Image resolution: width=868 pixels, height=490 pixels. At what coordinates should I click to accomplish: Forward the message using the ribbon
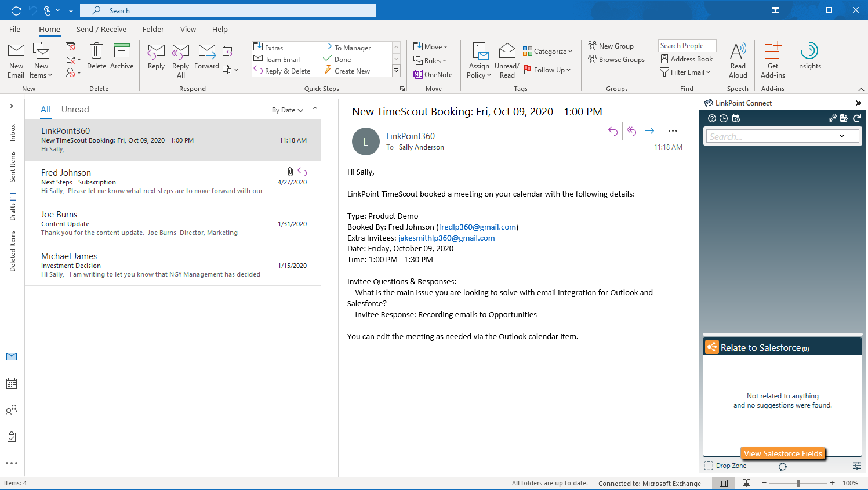tap(206, 56)
